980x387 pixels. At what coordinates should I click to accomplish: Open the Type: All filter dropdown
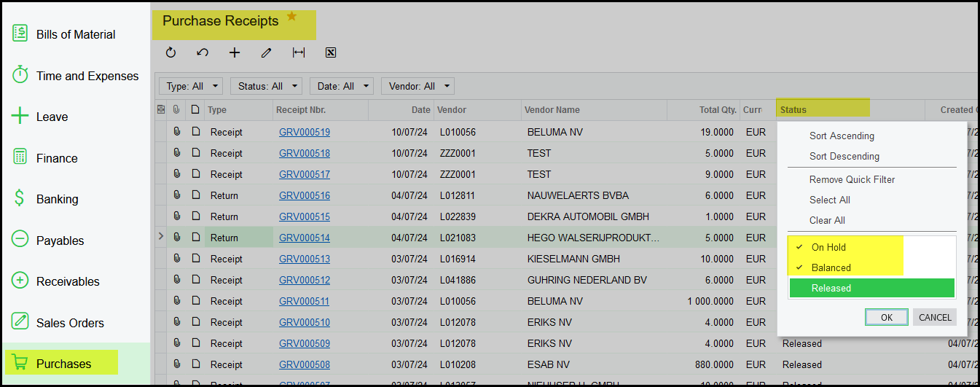[192, 86]
